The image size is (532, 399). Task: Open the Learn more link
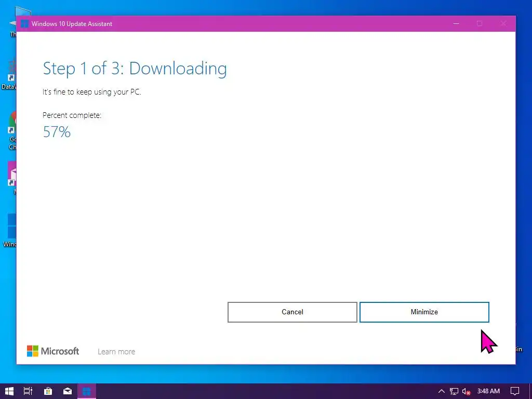click(x=116, y=352)
